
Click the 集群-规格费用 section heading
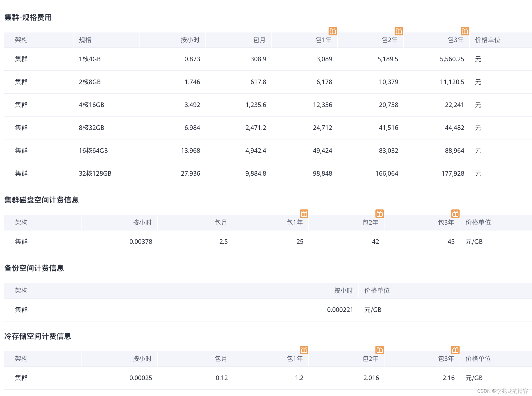(x=28, y=18)
